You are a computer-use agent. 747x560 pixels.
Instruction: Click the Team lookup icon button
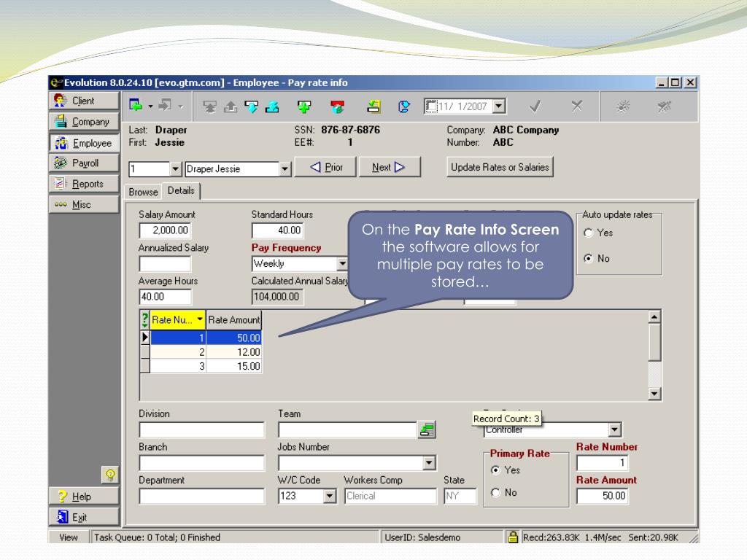tap(427, 429)
